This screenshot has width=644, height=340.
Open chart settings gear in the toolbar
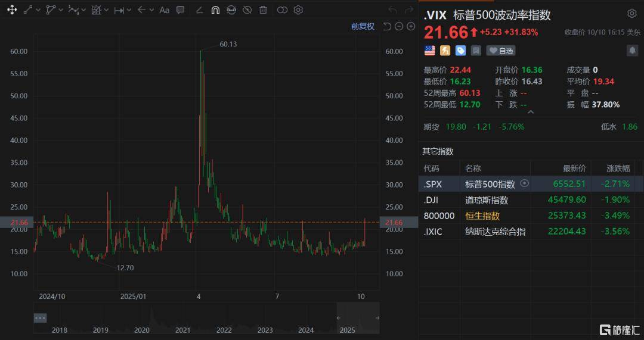coord(298,10)
